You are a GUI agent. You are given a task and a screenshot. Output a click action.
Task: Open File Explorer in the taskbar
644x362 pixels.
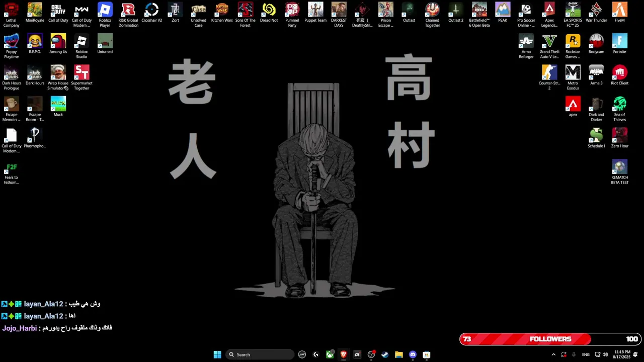pos(399,354)
